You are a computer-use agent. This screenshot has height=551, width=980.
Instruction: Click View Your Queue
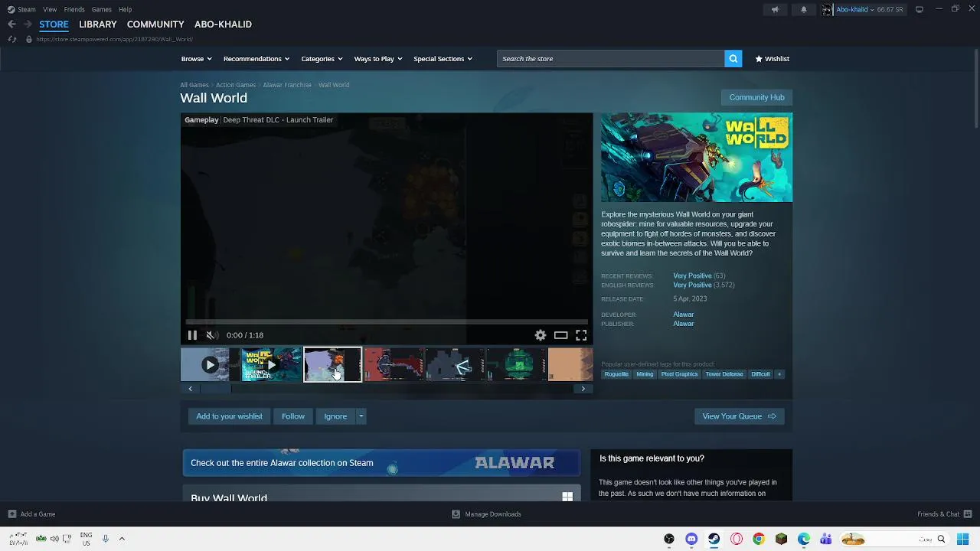point(740,416)
